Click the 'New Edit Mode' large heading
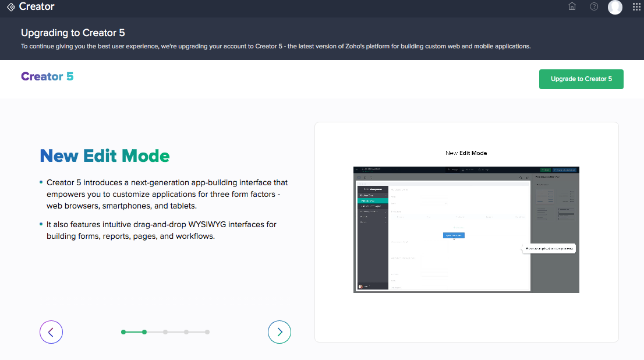This screenshot has height=360, width=644. (x=105, y=156)
